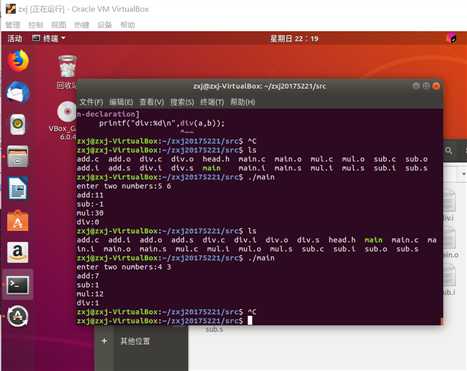Click printf div code line in terminal
The image size is (467, 371).
[x=162, y=123]
